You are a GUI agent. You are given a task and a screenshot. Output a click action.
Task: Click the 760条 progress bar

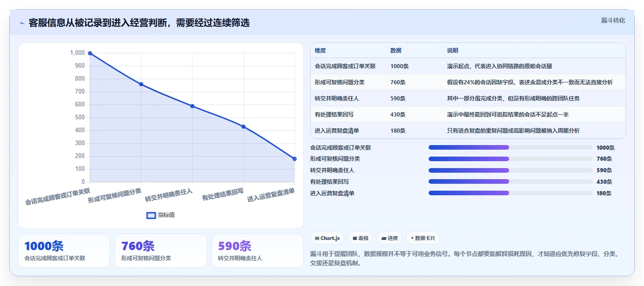pos(511,159)
